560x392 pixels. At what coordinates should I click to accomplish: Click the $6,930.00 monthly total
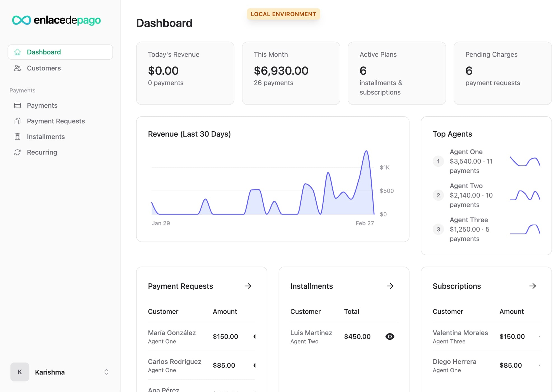(x=281, y=71)
